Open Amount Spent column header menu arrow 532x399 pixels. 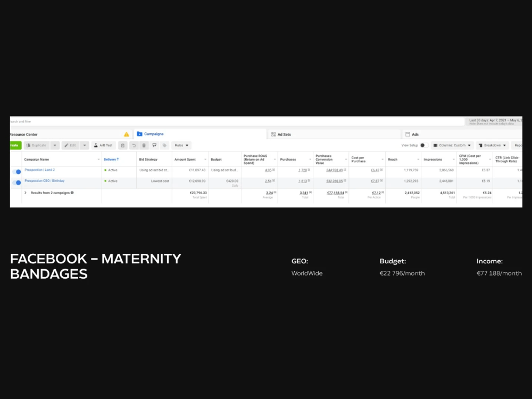point(205,160)
